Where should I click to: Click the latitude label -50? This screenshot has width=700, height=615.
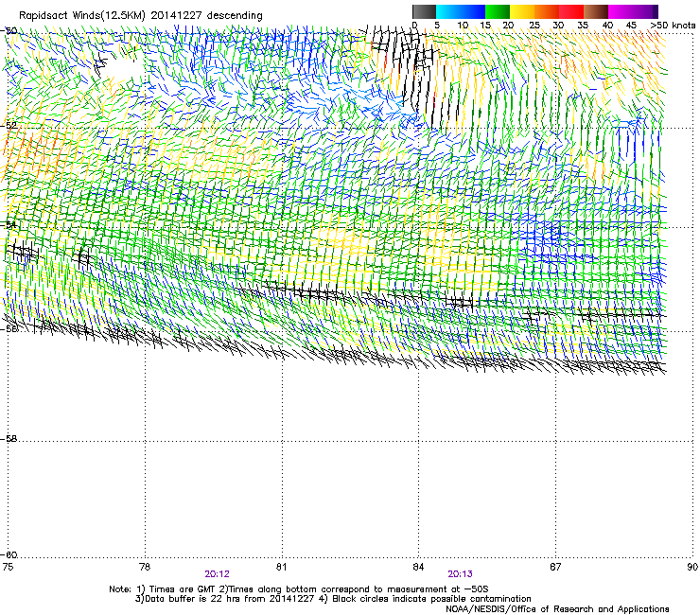tap(9, 31)
